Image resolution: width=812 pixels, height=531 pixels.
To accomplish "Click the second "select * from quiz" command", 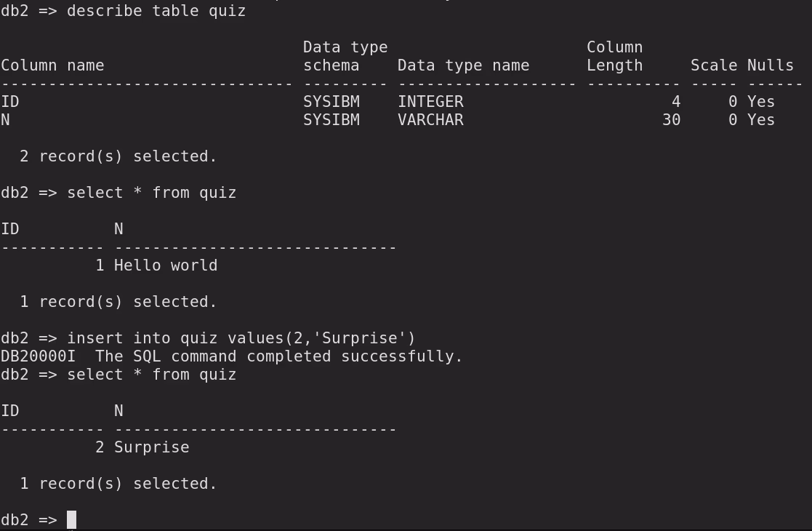I will coord(151,375).
